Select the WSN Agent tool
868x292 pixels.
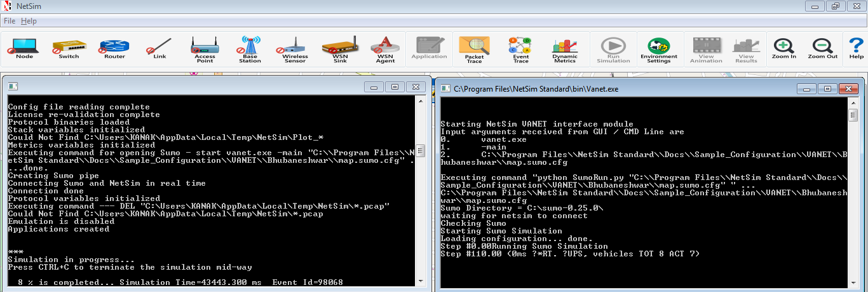[385, 50]
